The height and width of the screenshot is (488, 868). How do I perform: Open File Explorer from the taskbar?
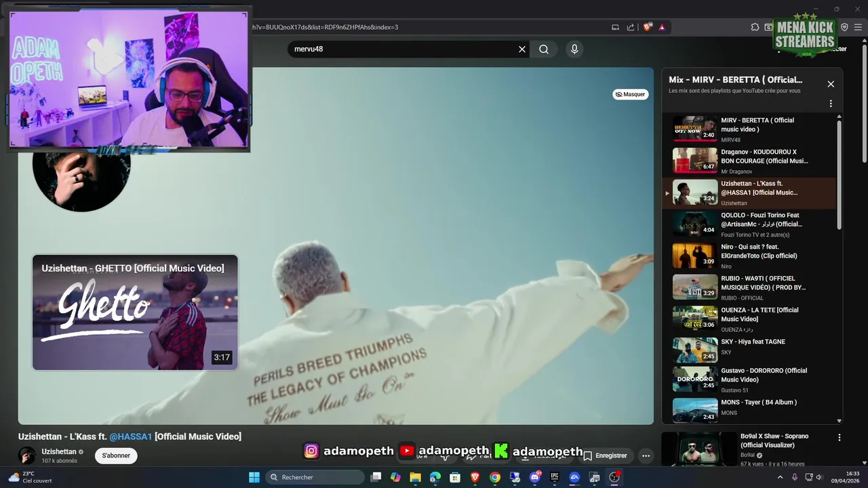tap(415, 477)
